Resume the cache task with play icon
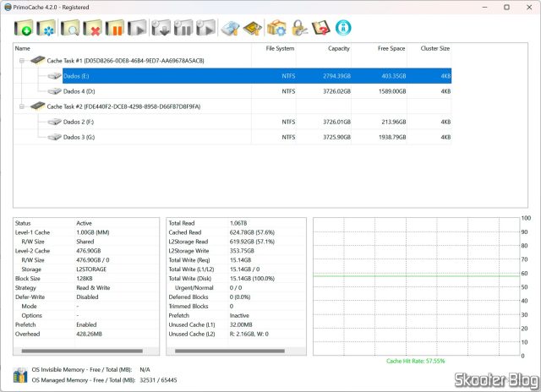This screenshot has height=392, width=541. [137, 28]
